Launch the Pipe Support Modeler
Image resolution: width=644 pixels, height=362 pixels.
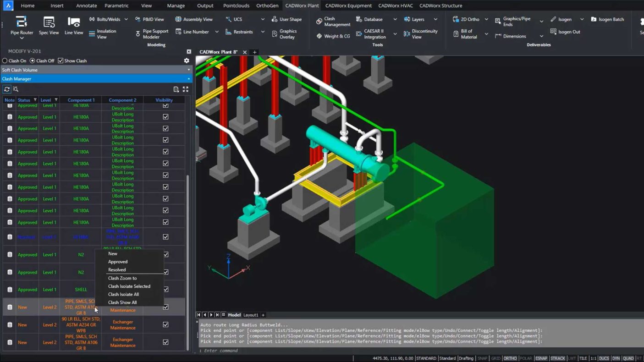pos(152,34)
